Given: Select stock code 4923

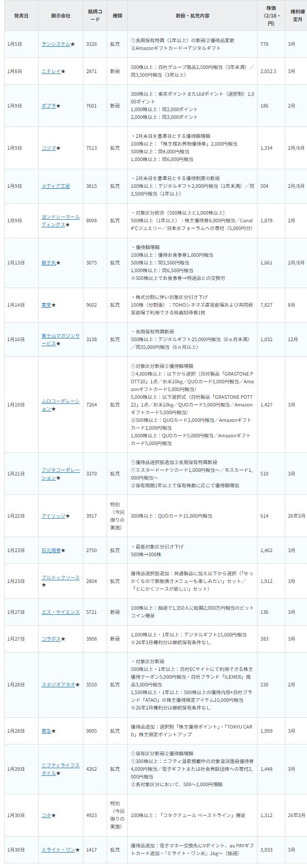Looking at the screenshot, I should click(x=92, y=816).
